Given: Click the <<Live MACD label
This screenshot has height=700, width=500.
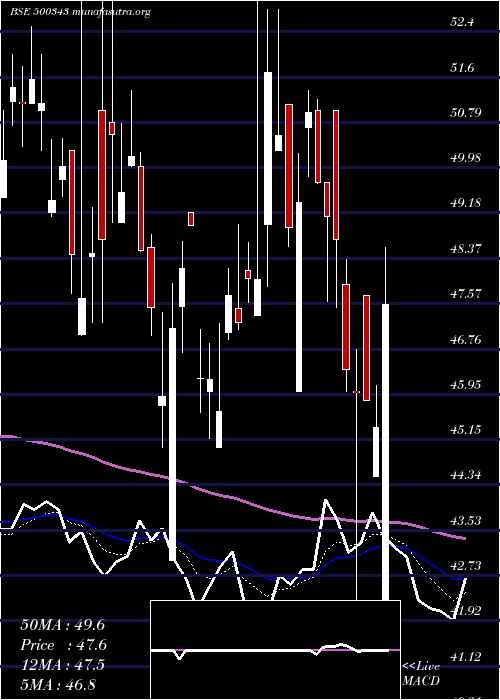Looking at the screenshot, I should point(421,674).
